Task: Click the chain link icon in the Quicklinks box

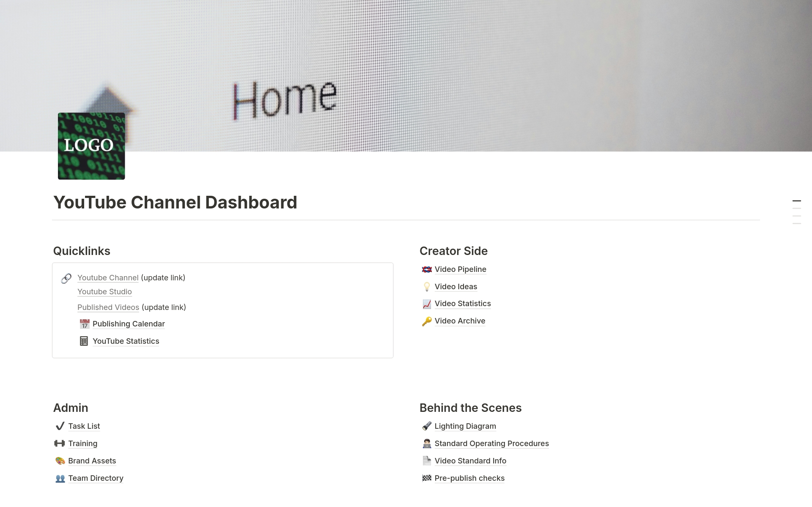Action: (66, 278)
